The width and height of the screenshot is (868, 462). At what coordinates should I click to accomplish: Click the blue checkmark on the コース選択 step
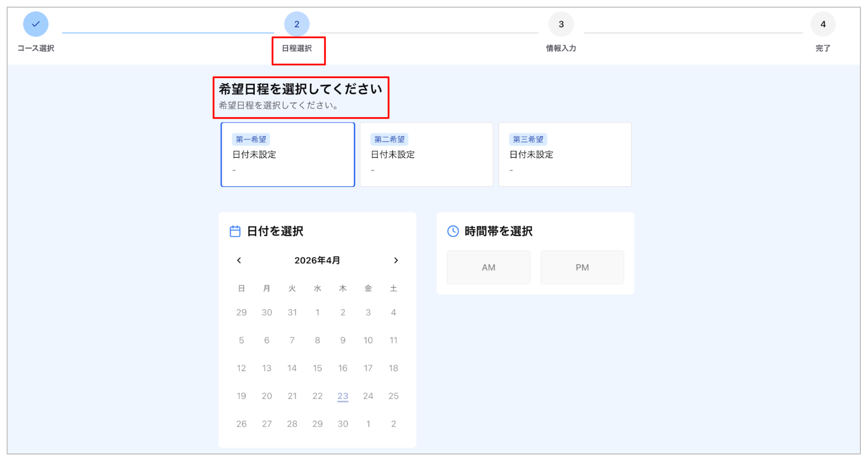pyautogui.click(x=35, y=23)
